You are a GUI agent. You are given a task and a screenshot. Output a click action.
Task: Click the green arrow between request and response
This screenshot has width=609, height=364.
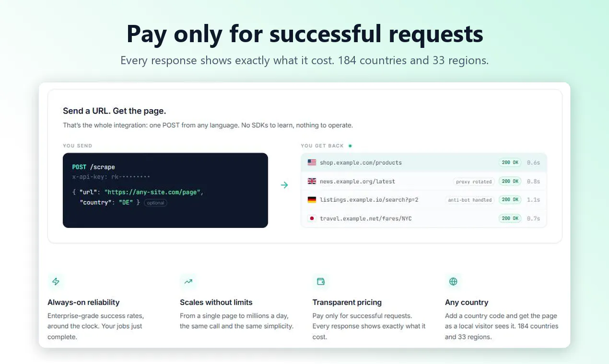(x=284, y=185)
